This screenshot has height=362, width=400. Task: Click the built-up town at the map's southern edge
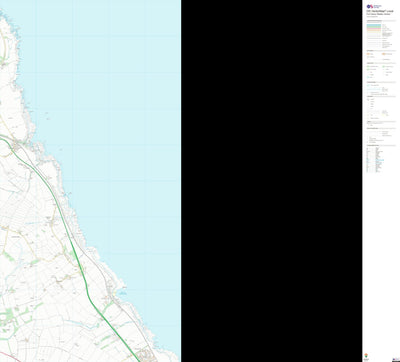pos(146,355)
